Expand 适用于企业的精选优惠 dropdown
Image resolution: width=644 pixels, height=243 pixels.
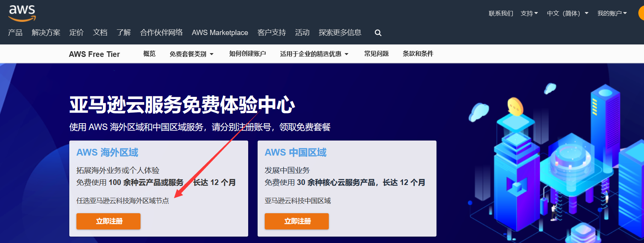click(314, 54)
